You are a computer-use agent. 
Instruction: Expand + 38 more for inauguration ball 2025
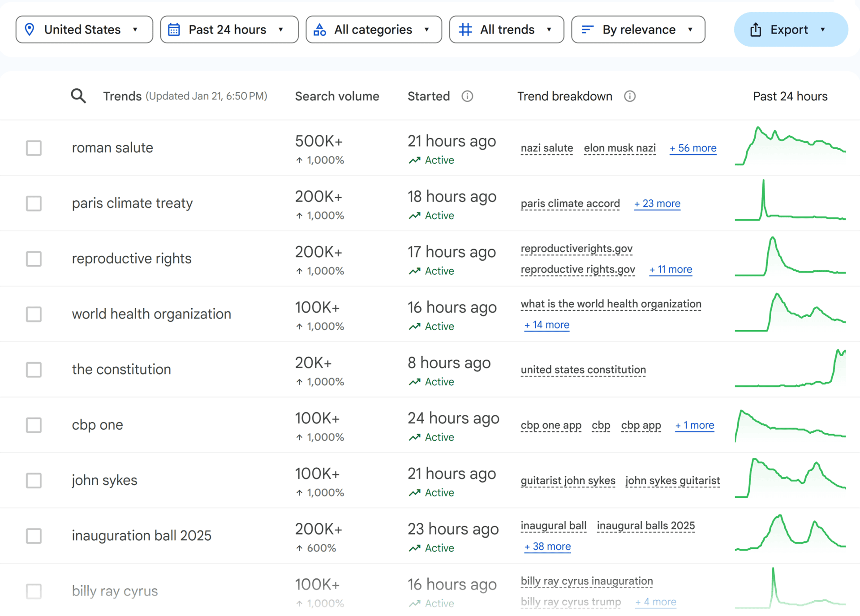point(547,547)
